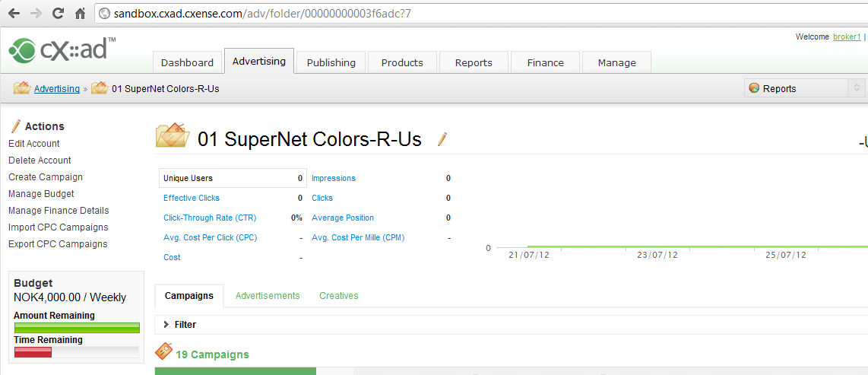Edit the account name with the pencil icon
The image size is (868, 375).
[x=442, y=139]
